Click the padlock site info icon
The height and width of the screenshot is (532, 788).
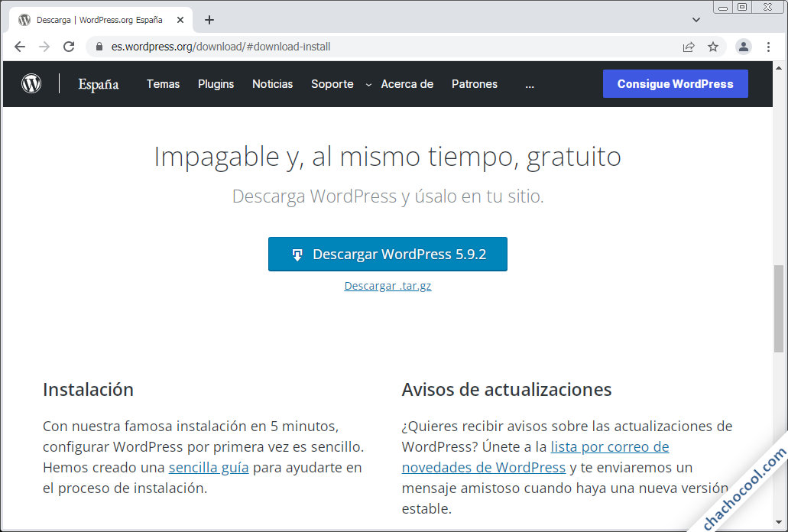(99, 47)
